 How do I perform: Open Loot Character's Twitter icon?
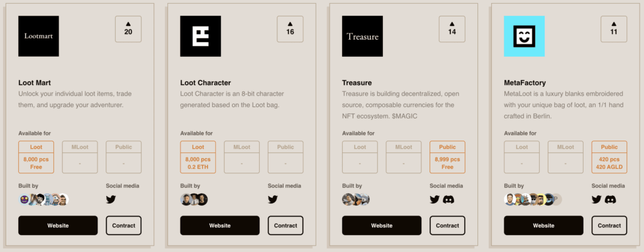(x=273, y=200)
